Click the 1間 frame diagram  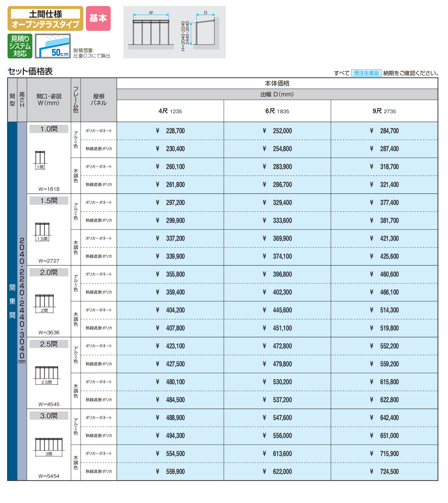[x=40, y=160]
